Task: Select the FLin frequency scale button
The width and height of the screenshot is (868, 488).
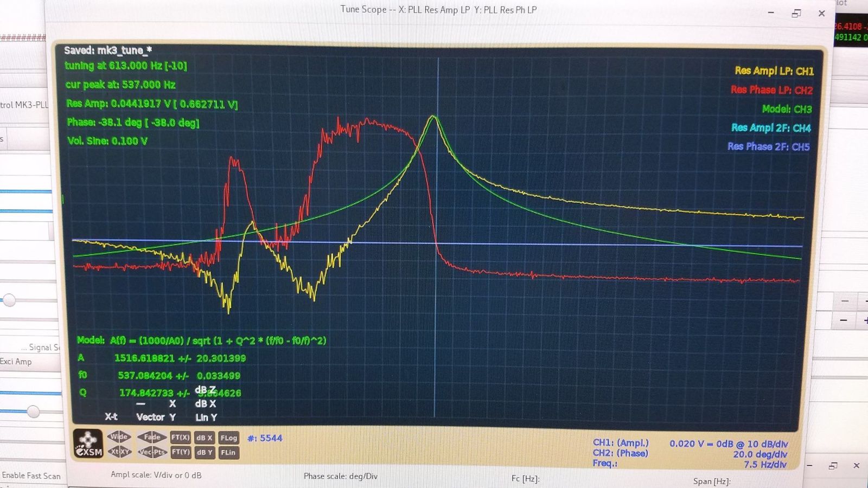Action: point(228,452)
